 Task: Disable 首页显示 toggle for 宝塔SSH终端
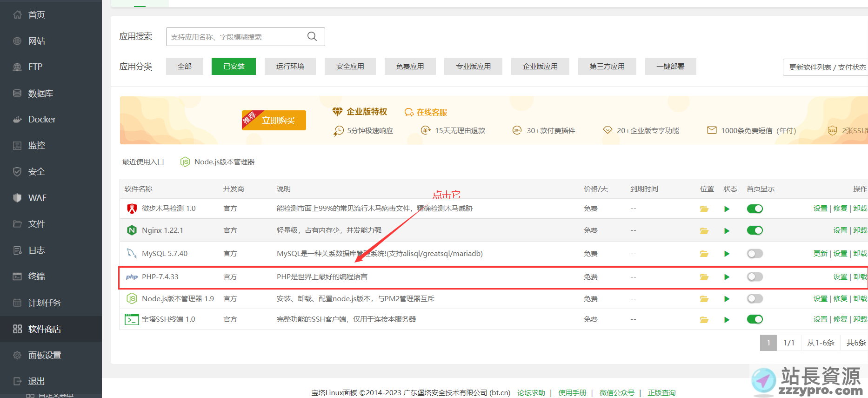point(755,319)
